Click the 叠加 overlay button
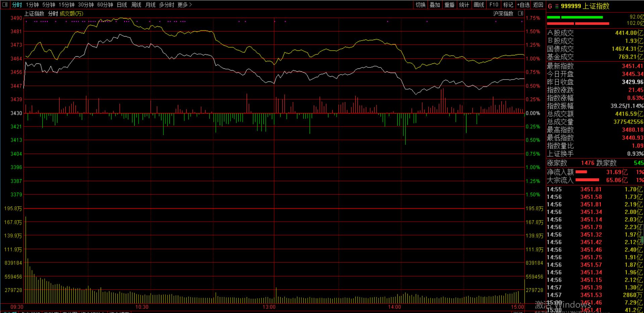 point(435,5)
